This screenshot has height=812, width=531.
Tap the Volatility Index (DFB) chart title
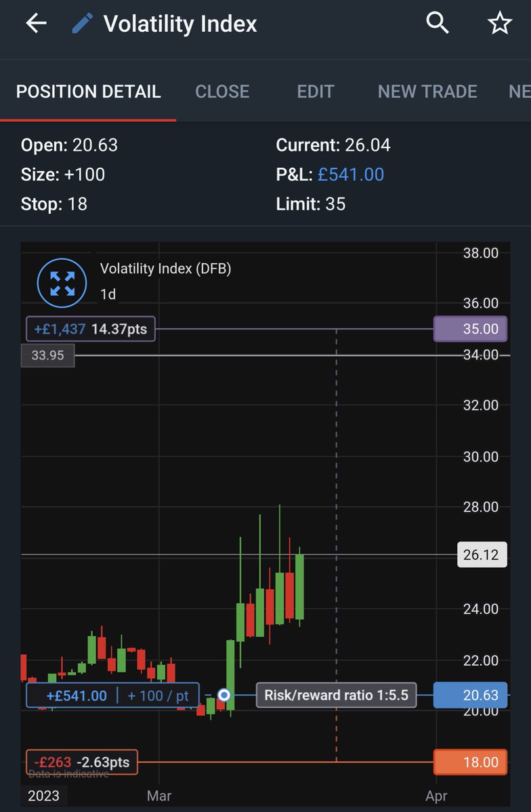[165, 269]
